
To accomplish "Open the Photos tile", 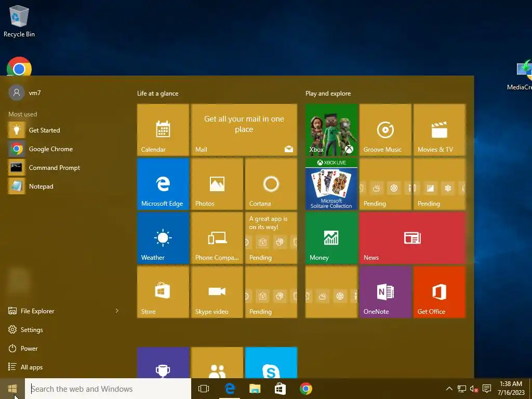I will click(217, 183).
